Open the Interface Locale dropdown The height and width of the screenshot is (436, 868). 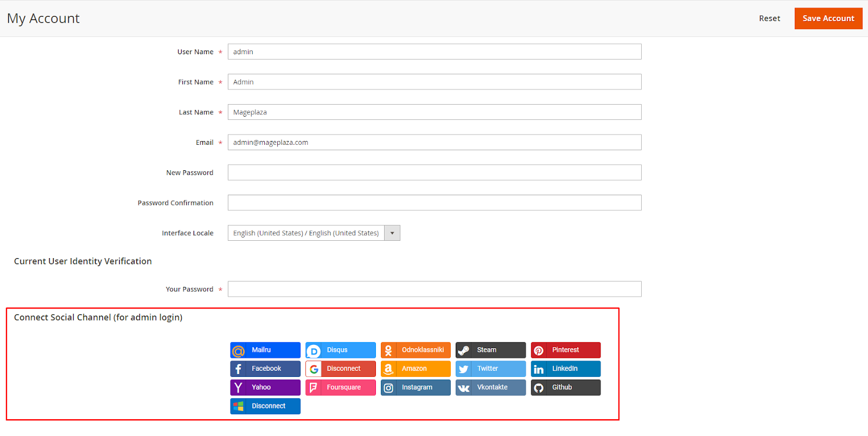click(307, 233)
